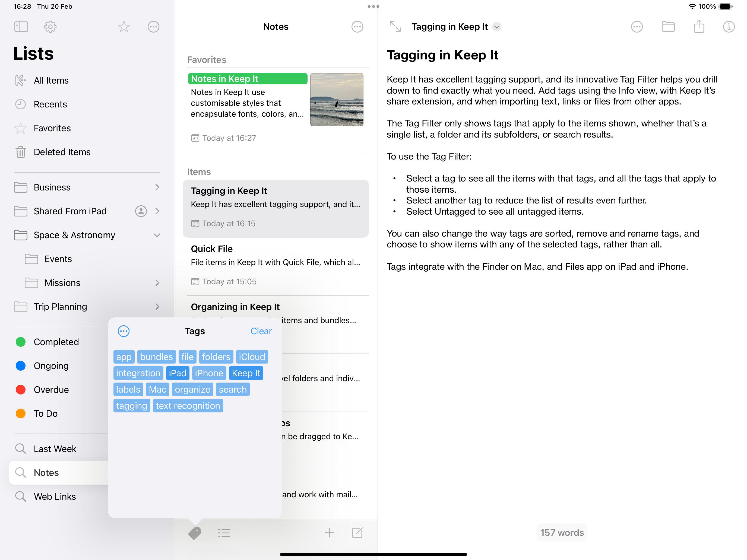Open the Quick File note
Image resolution: width=747 pixels, height=560 pixels.
(x=276, y=266)
